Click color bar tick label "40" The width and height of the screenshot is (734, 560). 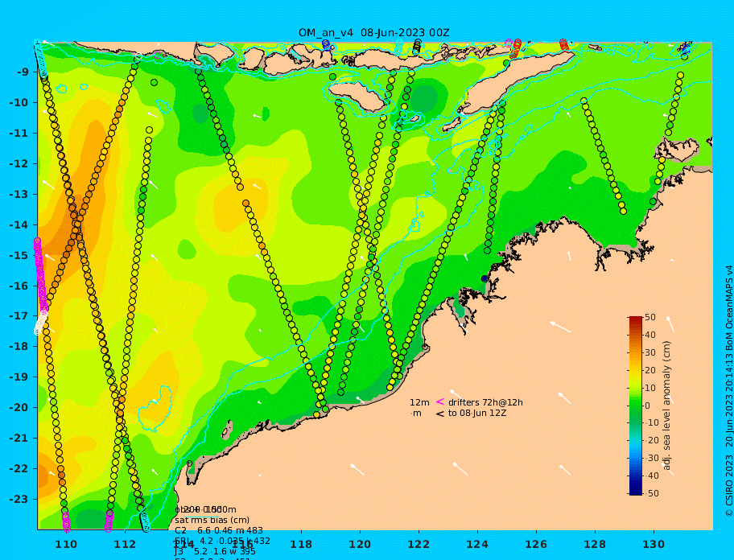click(650, 335)
